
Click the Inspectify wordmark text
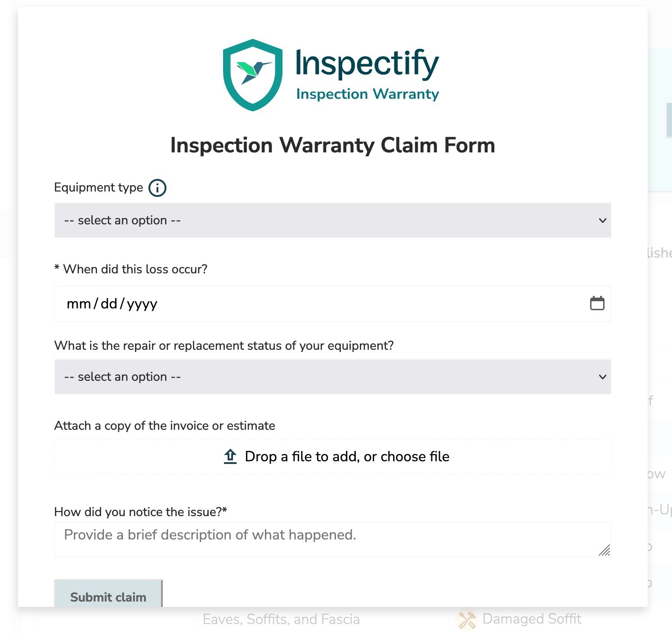coord(367,63)
